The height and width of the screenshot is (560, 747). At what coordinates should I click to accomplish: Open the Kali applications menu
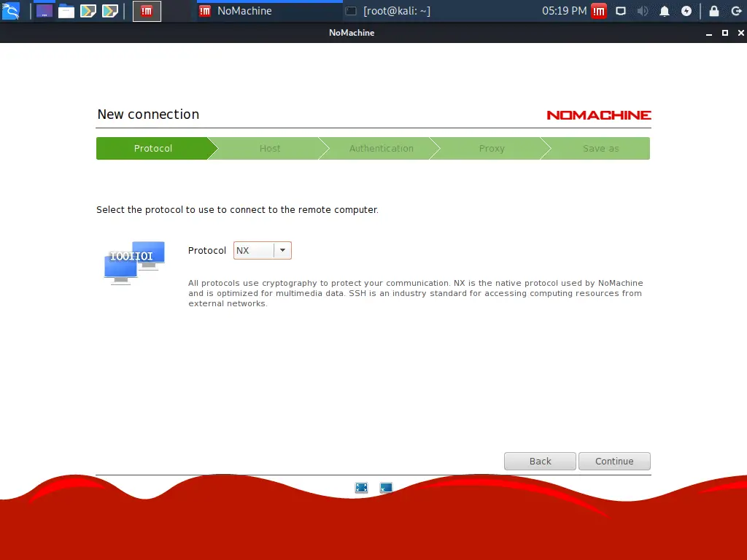(10, 11)
